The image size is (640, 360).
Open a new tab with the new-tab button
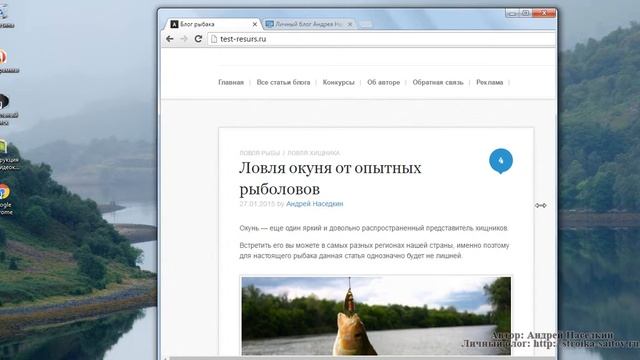pos(366,24)
